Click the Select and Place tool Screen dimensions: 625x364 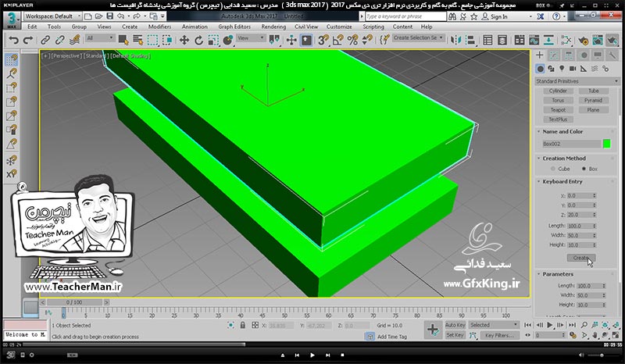pyautogui.click(x=228, y=40)
